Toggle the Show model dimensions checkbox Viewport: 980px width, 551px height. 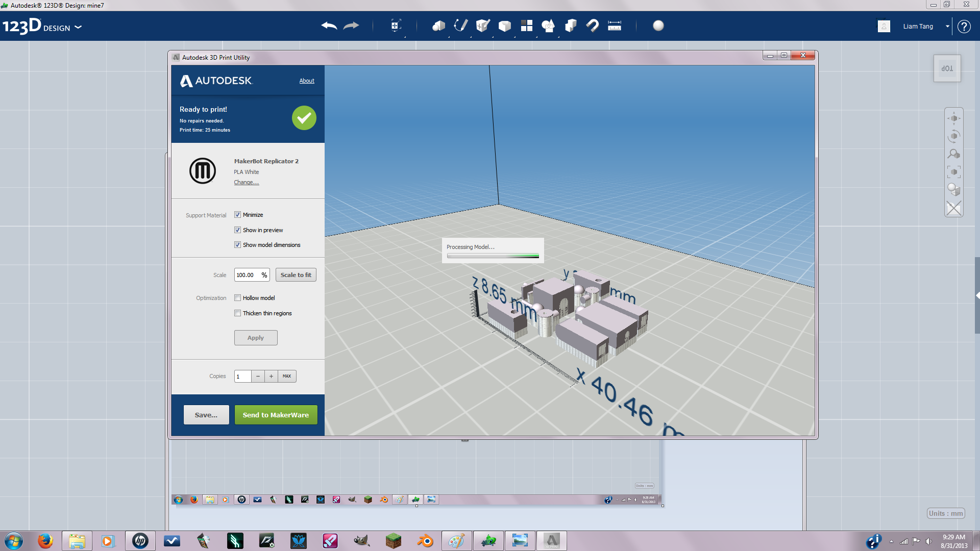point(237,245)
